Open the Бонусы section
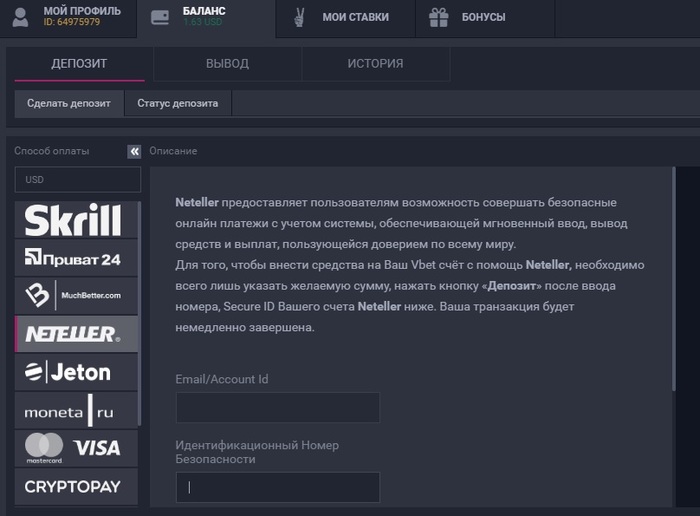 (485, 17)
